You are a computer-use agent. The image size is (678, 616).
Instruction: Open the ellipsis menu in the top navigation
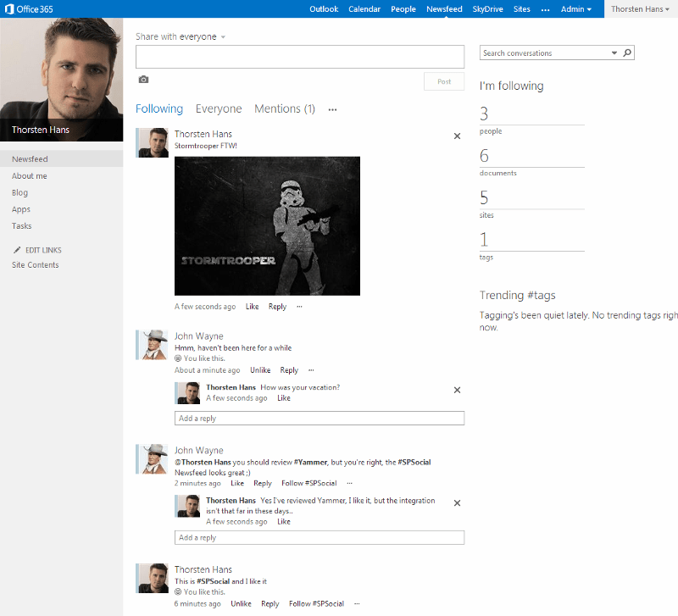[x=545, y=8]
